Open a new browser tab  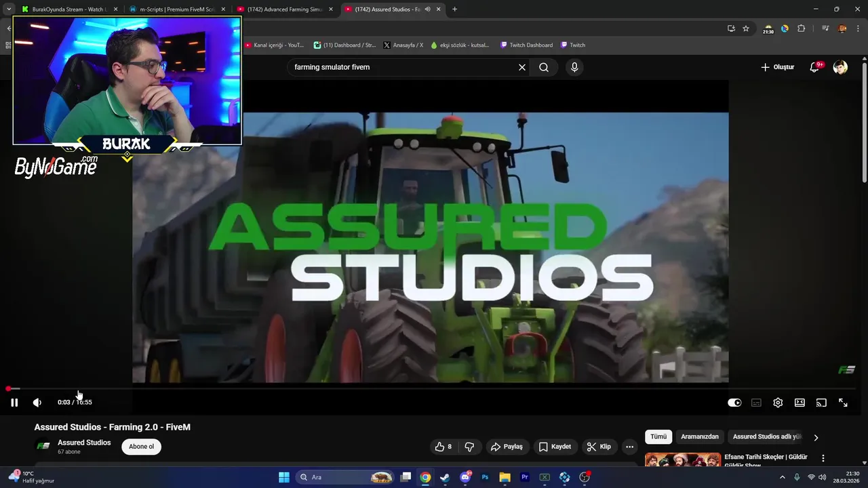point(454,9)
